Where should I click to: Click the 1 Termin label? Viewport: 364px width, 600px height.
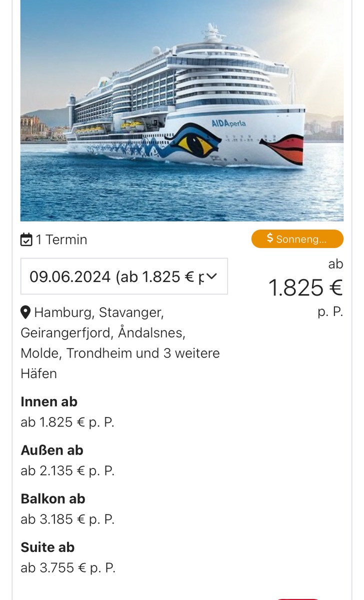pyautogui.click(x=61, y=240)
